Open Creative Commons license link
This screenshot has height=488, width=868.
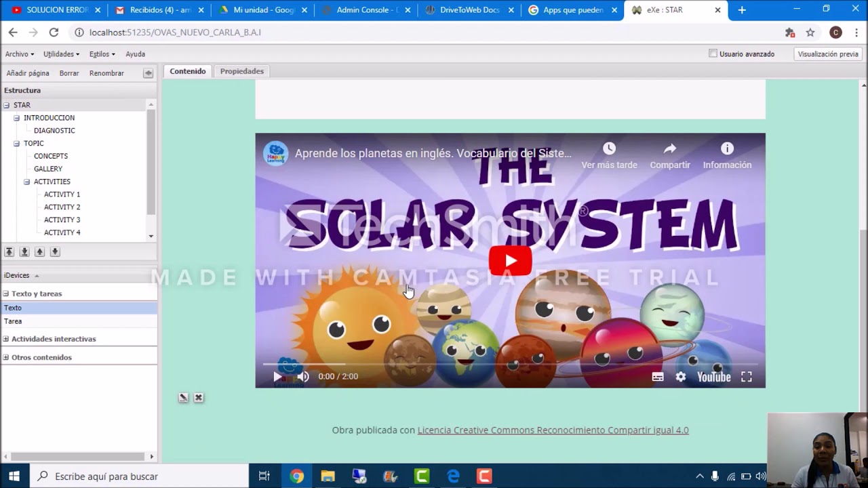point(553,430)
